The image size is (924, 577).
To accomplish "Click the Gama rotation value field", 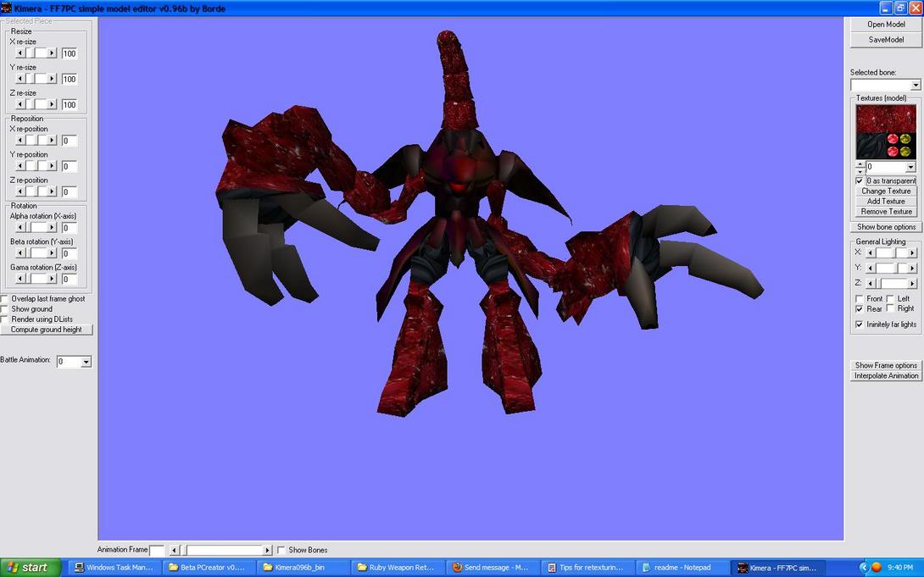I will (x=69, y=279).
